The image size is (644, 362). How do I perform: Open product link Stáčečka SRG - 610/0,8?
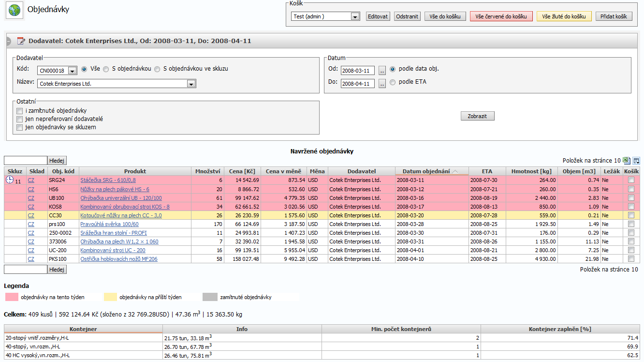(108, 180)
